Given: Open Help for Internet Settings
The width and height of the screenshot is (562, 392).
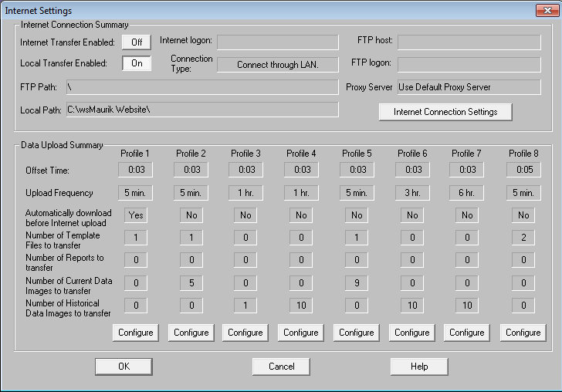Looking at the screenshot, I should (418, 367).
